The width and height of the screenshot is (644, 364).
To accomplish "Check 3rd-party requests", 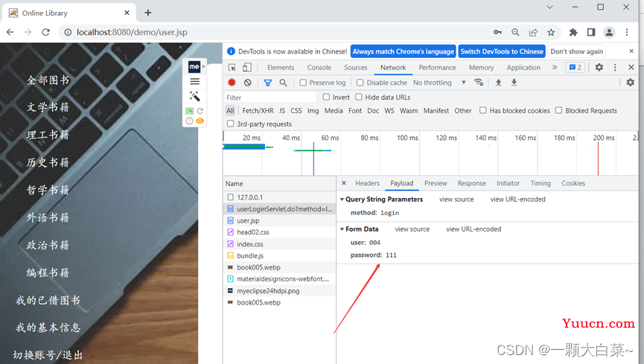I will [230, 124].
